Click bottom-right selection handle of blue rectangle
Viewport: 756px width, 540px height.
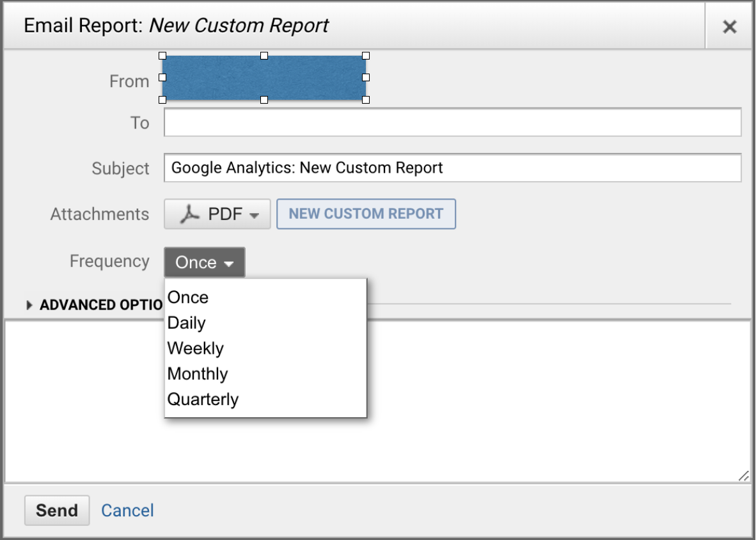click(366, 100)
